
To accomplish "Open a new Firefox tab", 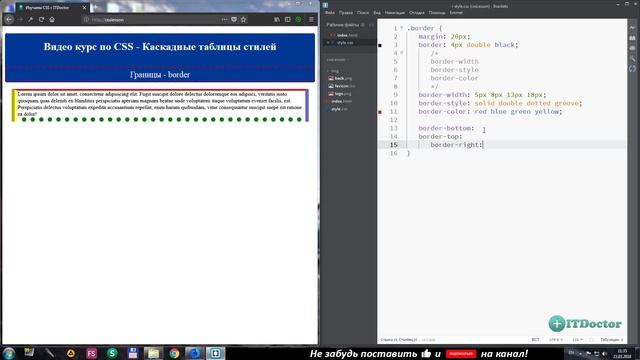I will (x=95, y=7).
